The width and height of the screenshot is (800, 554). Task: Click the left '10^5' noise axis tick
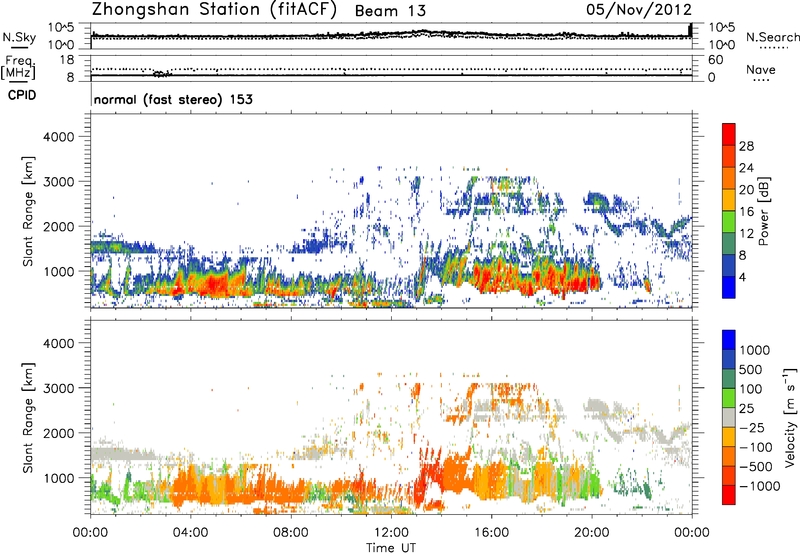point(61,28)
